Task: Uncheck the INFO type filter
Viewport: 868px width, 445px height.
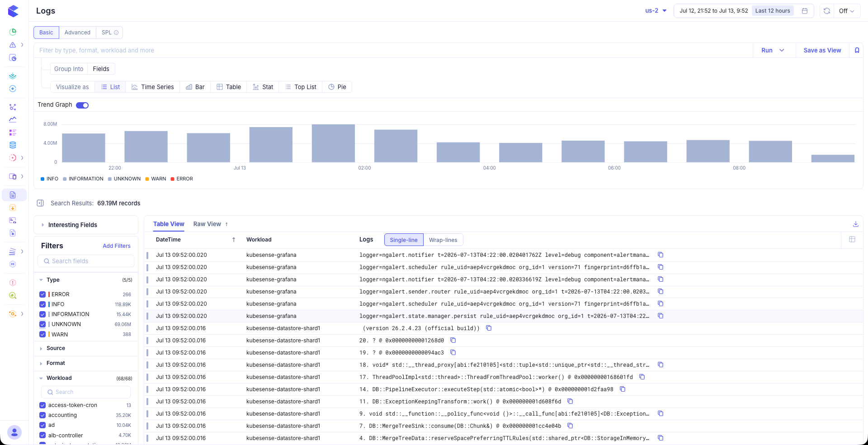Action: pos(42,304)
